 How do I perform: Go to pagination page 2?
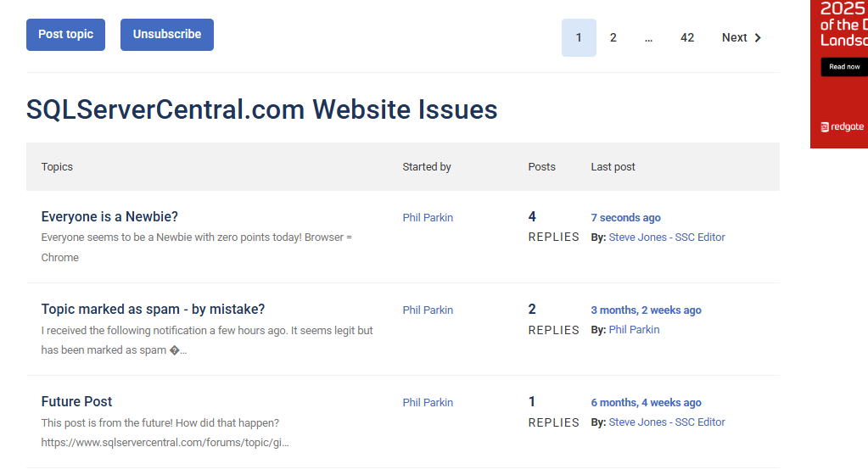click(x=613, y=38)
